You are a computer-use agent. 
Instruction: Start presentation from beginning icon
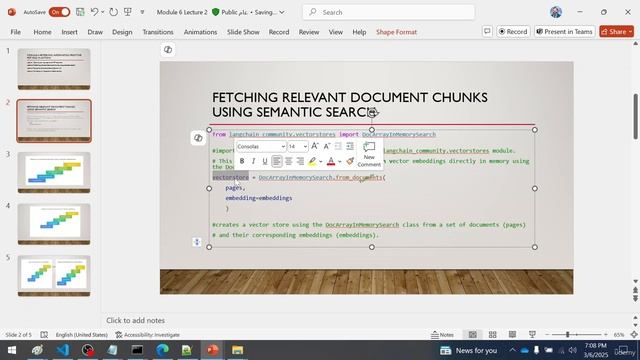pyautogui.click(x=128, y=12)
